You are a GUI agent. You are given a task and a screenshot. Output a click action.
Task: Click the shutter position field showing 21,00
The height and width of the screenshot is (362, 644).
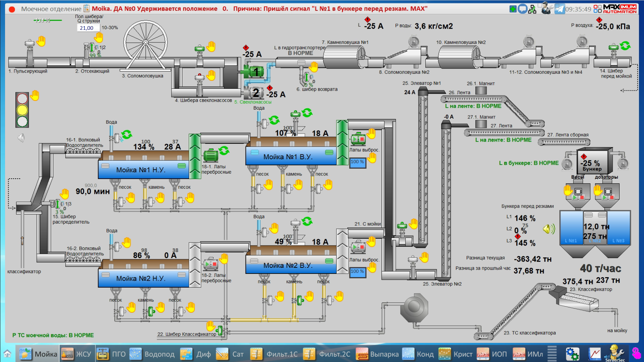[87, 28]
